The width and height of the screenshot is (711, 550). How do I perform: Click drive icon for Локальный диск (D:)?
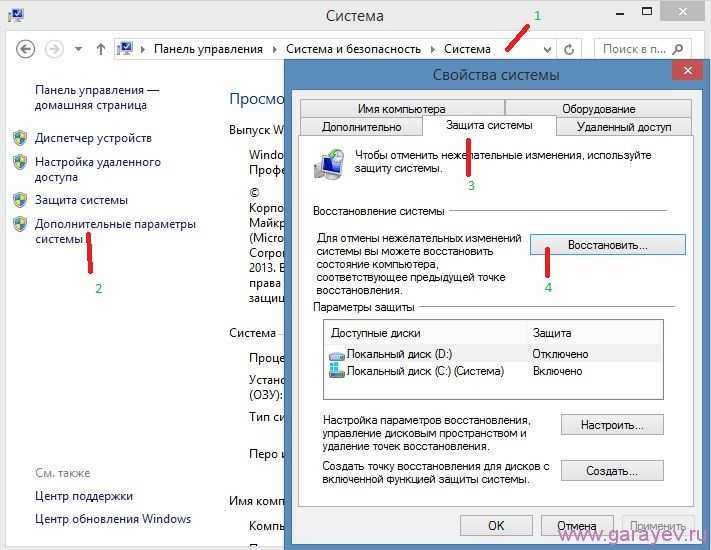(336, 355)
